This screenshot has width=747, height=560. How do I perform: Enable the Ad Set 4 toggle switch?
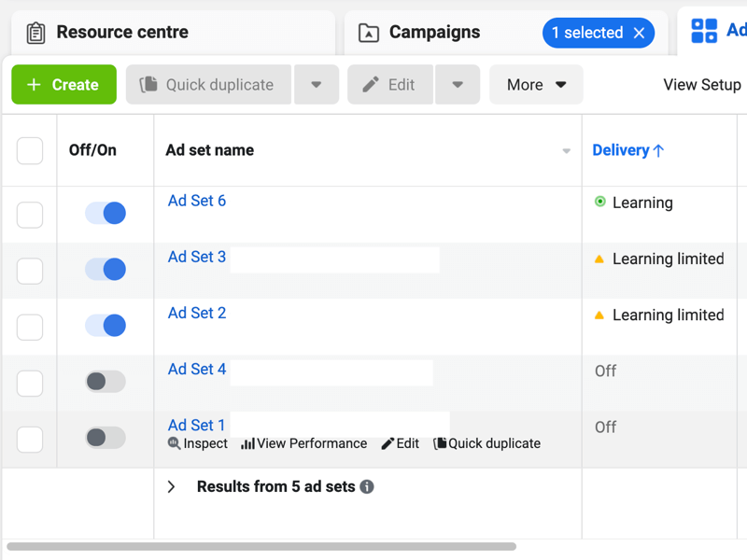click(106, 382)
